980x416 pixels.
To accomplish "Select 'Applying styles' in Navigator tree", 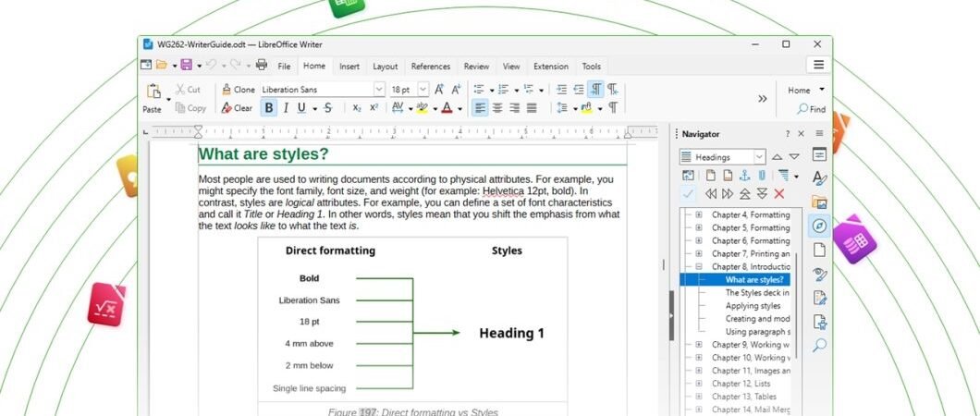I will pyautogui.click(x=753, y=306).
